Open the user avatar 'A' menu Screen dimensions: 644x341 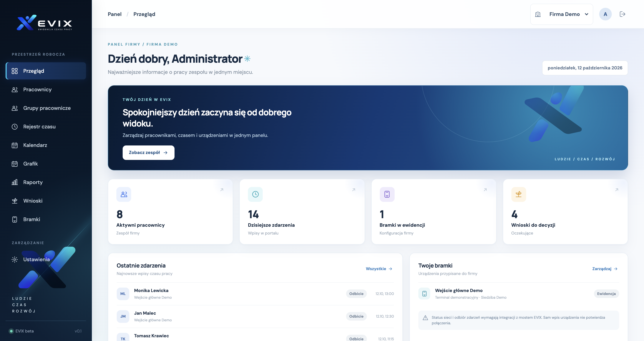(605, 14)
